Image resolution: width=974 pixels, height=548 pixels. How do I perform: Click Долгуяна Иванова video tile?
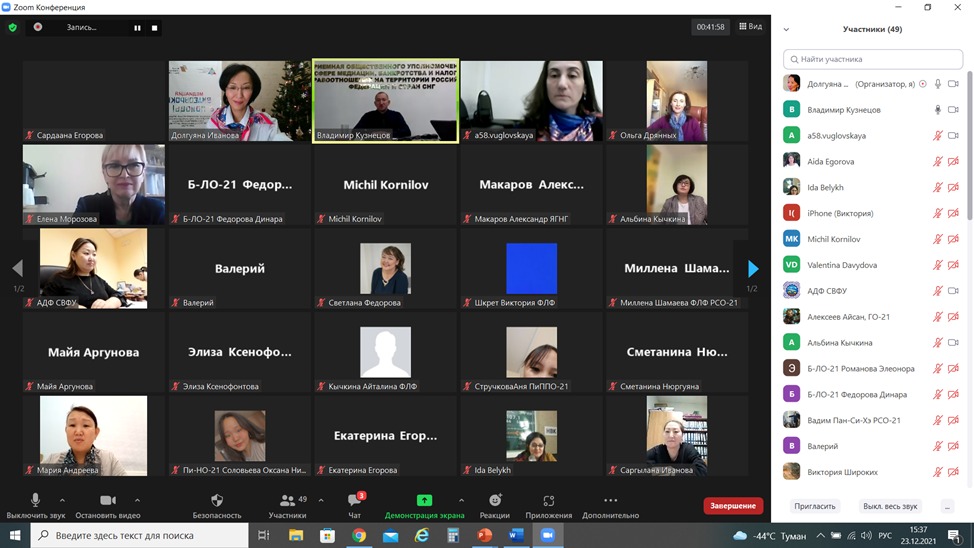pos(240,101)
